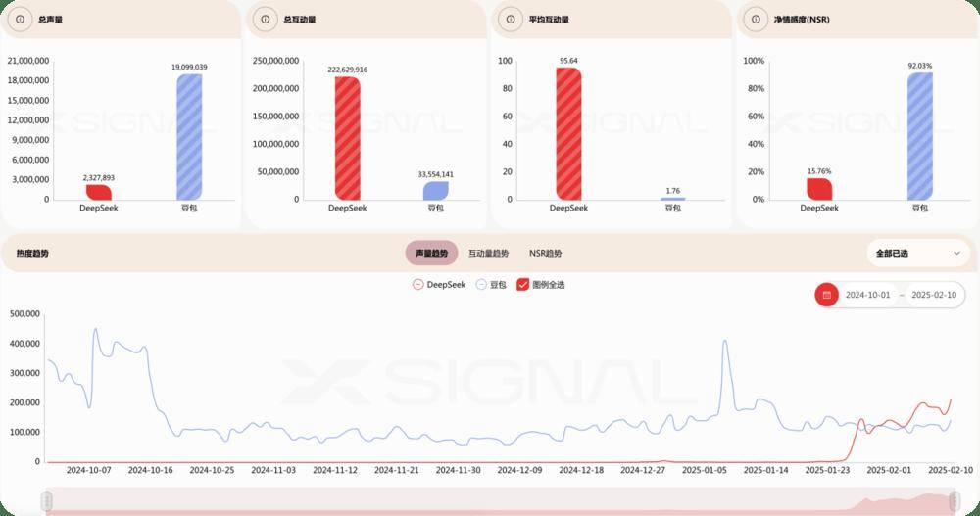
Task: Click value label 19,099,039
Action: click(x=189, y=67)
